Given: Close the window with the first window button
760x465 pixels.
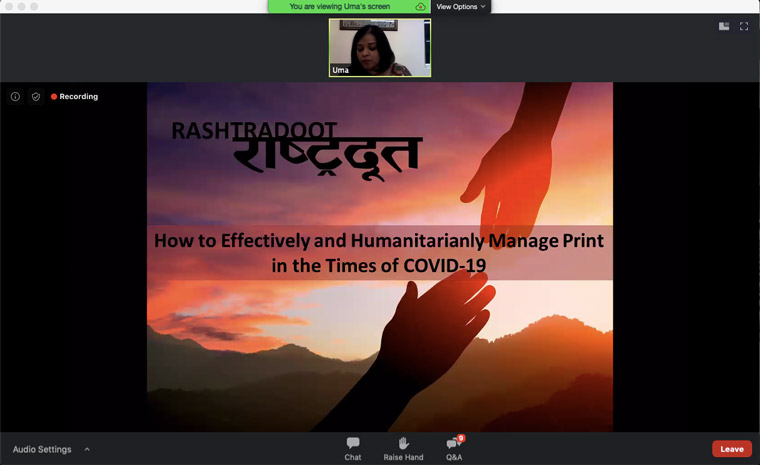Looking at the screenshot, I should click(9, 6).
